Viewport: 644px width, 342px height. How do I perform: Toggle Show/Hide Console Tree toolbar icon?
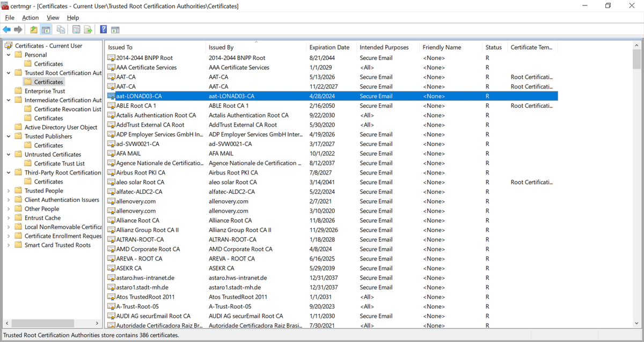pyautogui.click(x=46, y=30)
